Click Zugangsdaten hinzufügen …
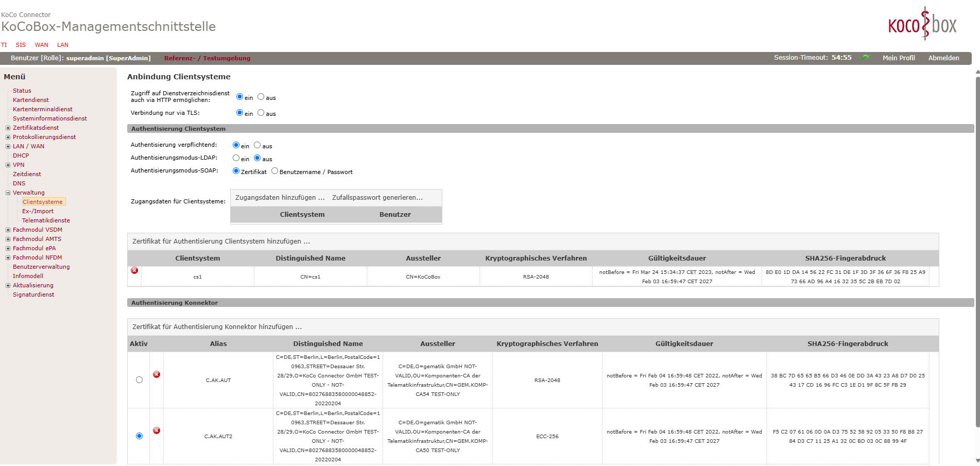 [x=280, y=198]
